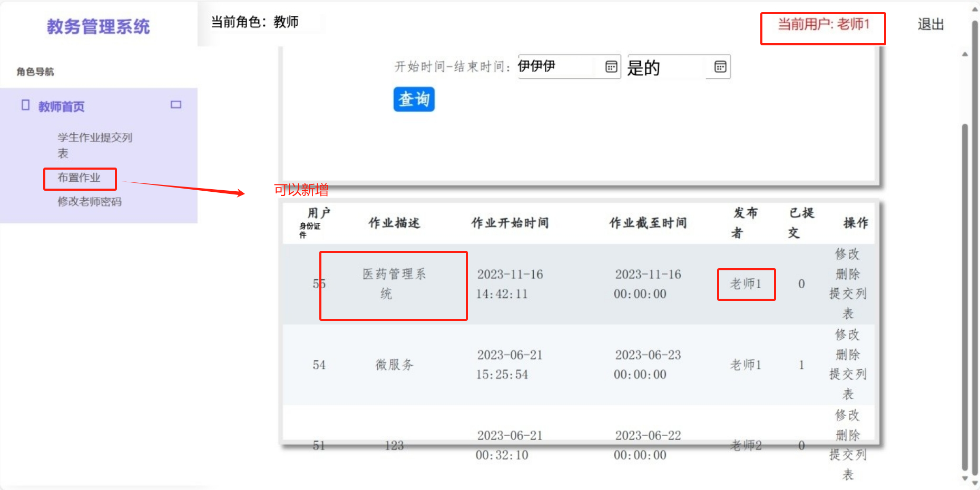Click 当前用户: 老师1 label
This screenshot has height=490, width=980.
(824, 24)
